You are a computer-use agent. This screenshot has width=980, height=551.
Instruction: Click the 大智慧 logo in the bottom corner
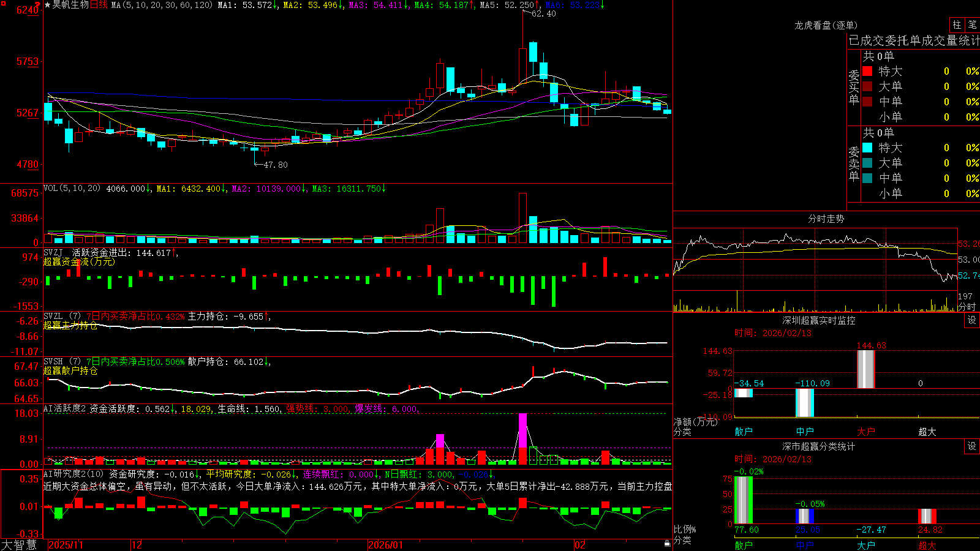(x=19, y=545)
